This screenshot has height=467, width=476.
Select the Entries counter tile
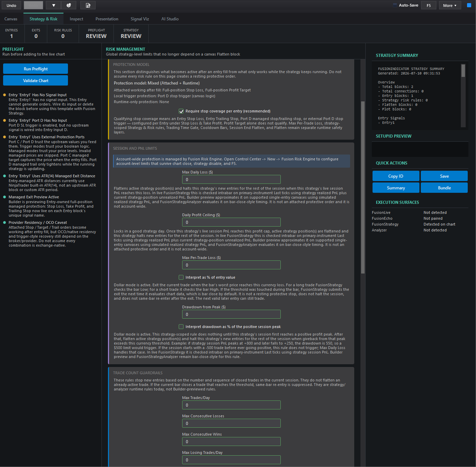[11, 34]
